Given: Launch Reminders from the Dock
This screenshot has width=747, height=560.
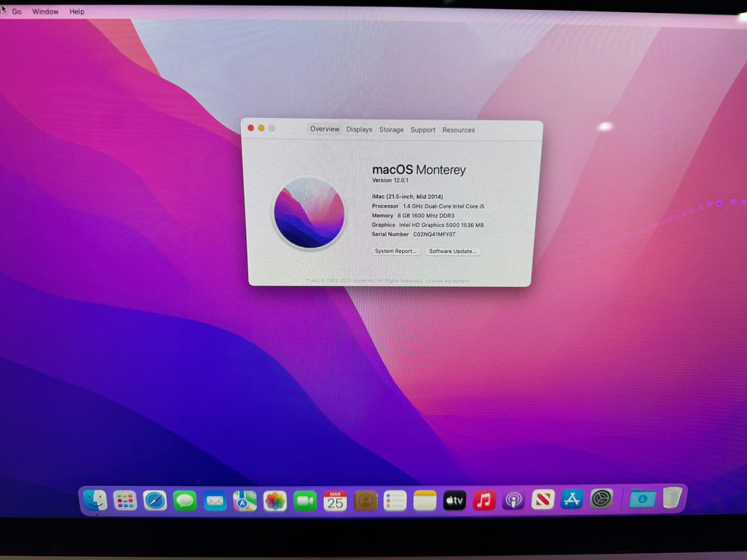Looking at the screenshot, I should [395, 501].
